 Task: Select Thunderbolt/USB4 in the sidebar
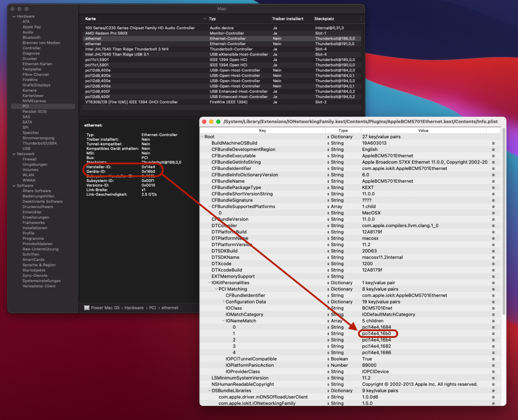[39, 143]
